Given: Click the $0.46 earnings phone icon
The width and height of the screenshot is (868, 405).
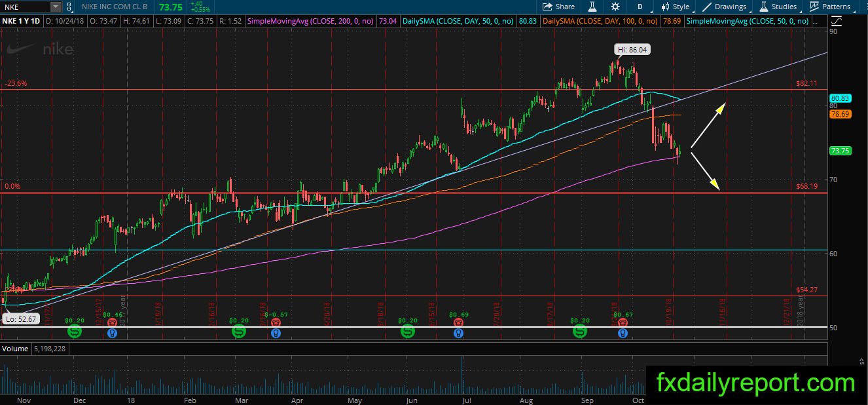Looking at the screenshot, I should pos(112,322).
